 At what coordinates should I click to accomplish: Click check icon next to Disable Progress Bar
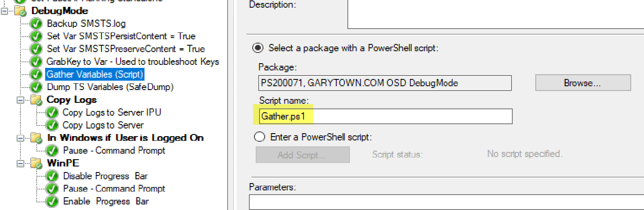[x=52, y=176]
